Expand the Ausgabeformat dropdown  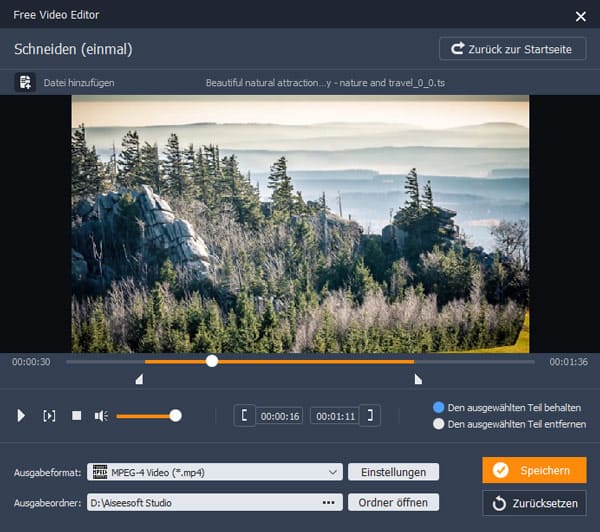pyautogui.click(x=333, y=472)
